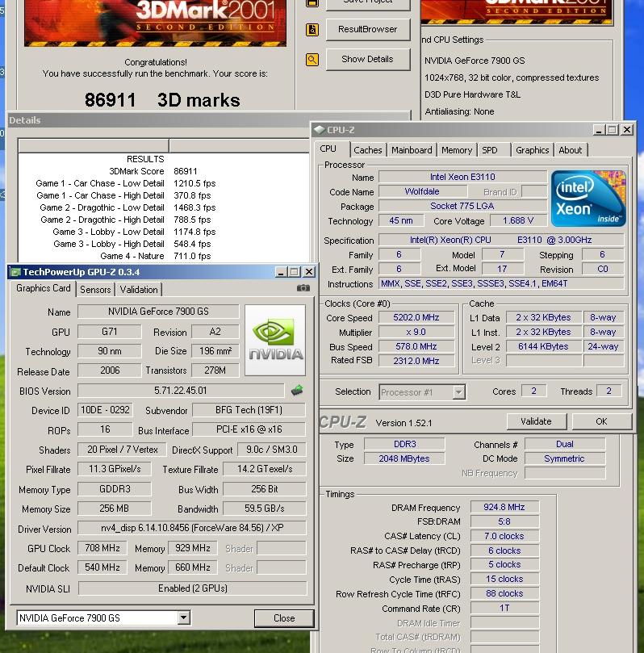Click the Memory Type GDDR3 field

pyautogui.click(x=115, y=489)
